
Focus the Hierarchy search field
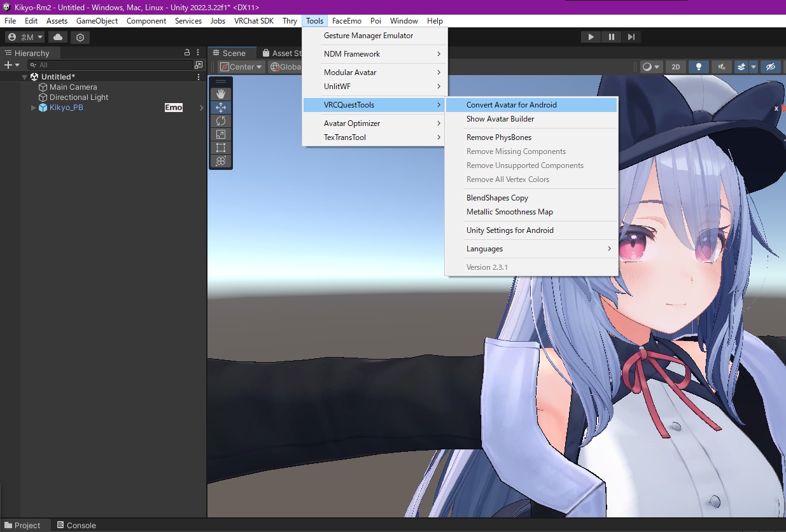point(111,65)
